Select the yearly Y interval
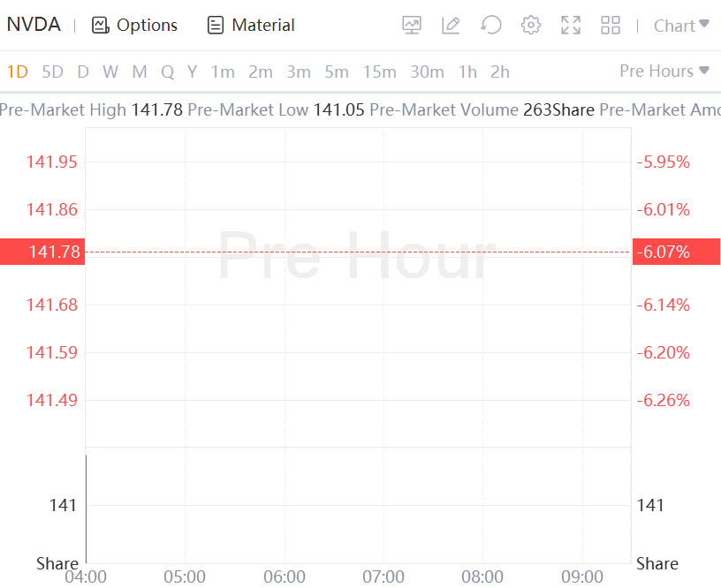 coord(192,72)
